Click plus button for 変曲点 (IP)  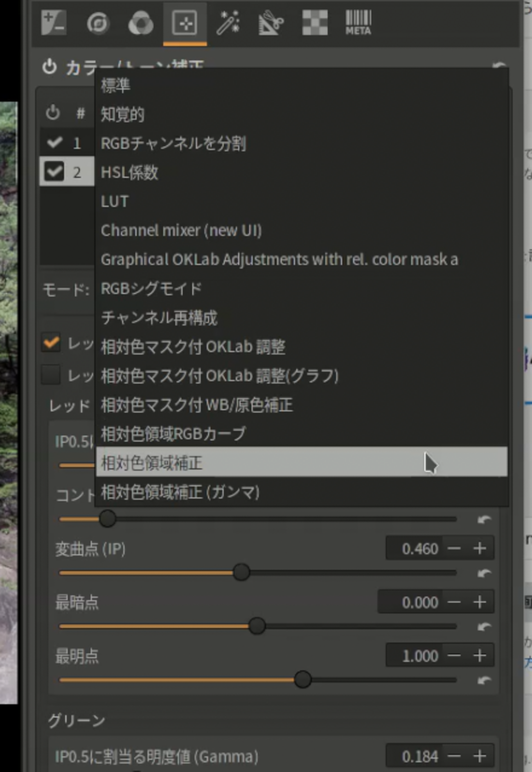point(480,548)
